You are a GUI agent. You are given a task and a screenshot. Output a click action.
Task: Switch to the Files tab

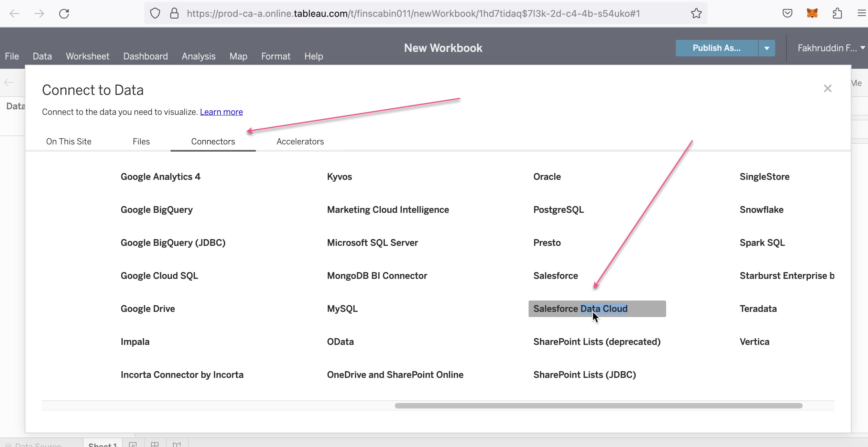coord(141,141)
